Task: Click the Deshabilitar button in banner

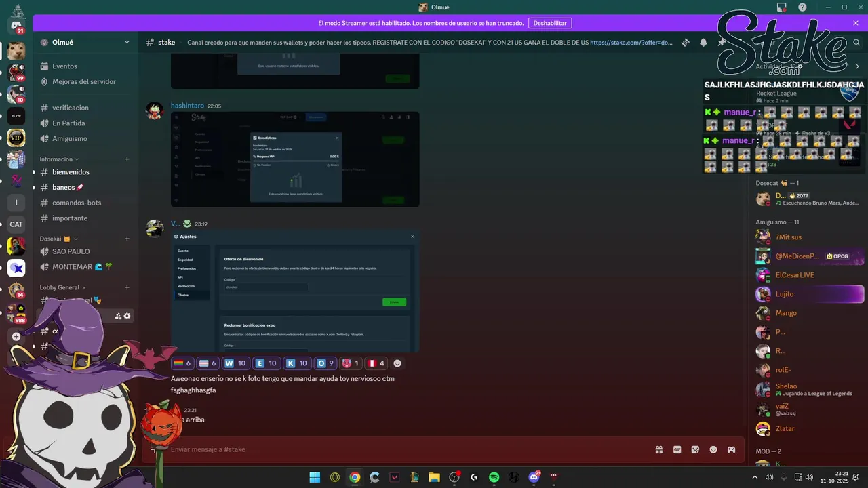Action: 550,23
